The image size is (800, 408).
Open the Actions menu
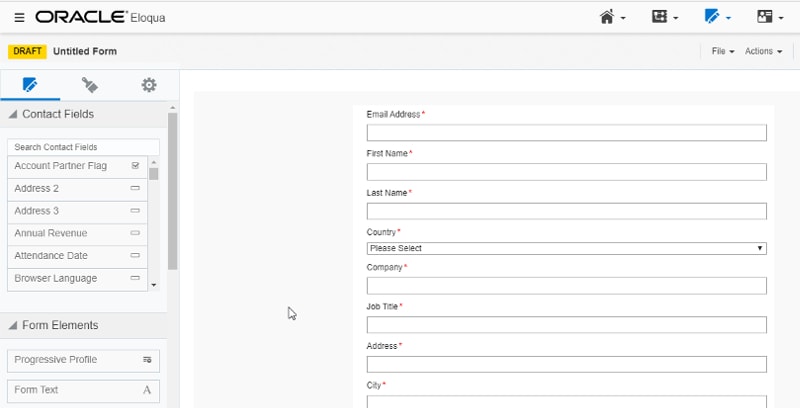click(763, 51)
